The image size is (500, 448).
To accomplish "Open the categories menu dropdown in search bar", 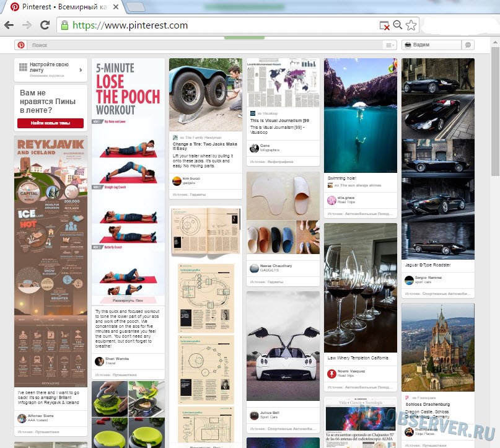I will (x=390, y=45).
